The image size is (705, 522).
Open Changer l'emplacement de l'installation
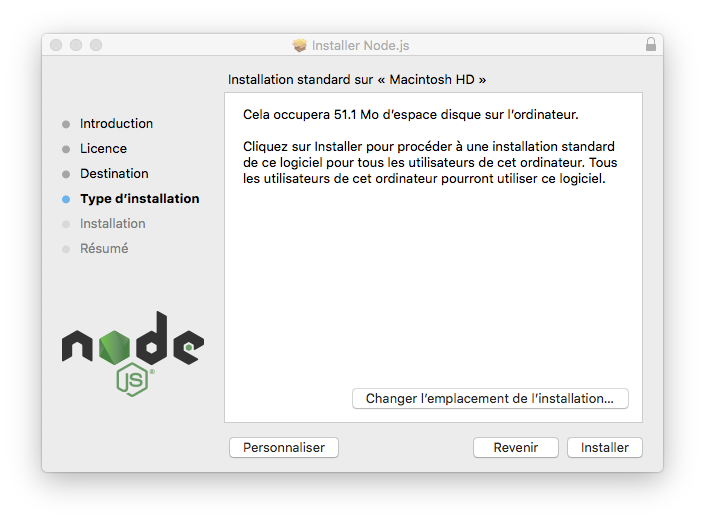[x=490, y=399]
